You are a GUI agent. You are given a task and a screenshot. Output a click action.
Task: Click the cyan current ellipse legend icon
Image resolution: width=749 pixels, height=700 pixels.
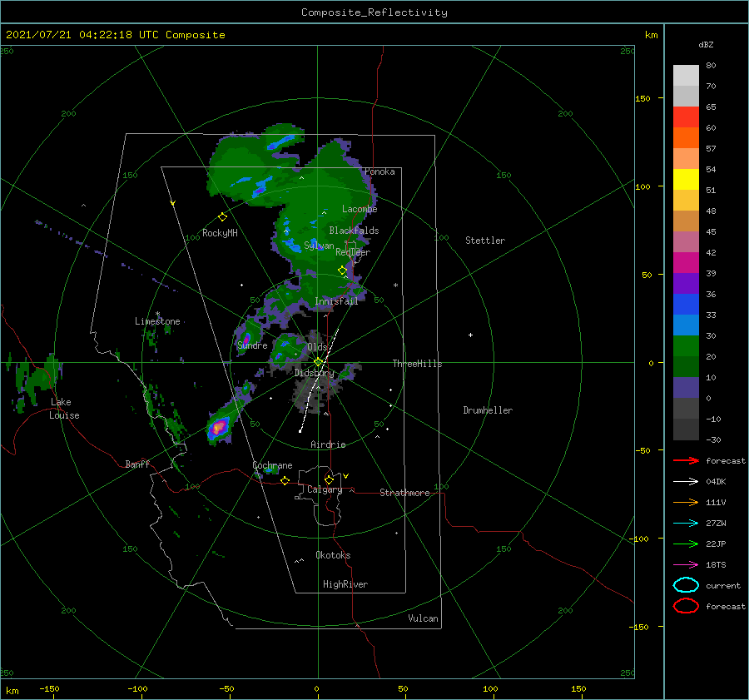click(686, 585)
